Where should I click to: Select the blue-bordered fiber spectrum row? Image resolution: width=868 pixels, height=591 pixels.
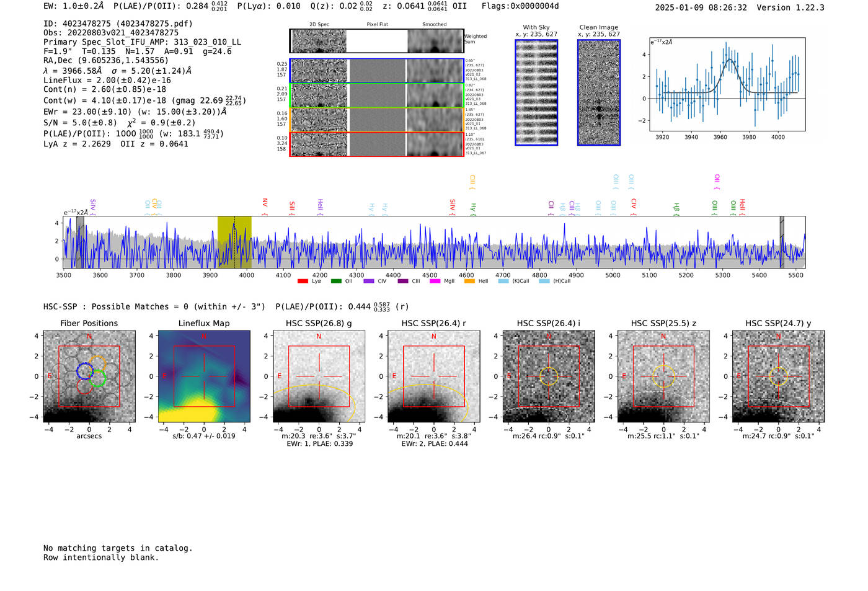click(x=377, y=71)
